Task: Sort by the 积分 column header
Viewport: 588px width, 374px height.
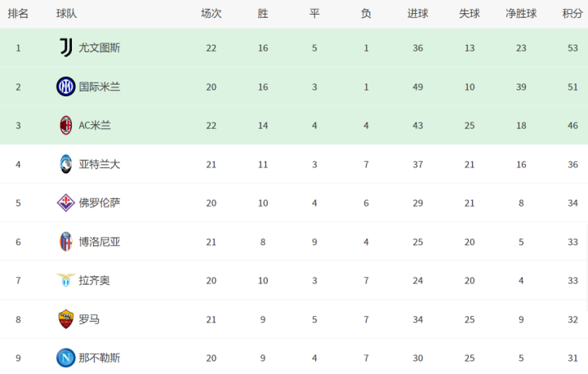Action: [x=572, y=14]
